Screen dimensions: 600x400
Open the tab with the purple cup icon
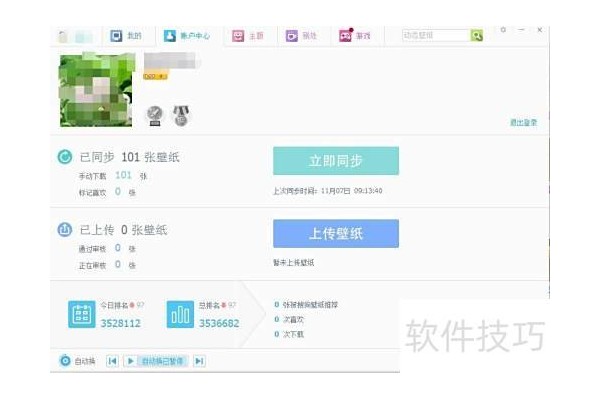click(x=301, y=36)
